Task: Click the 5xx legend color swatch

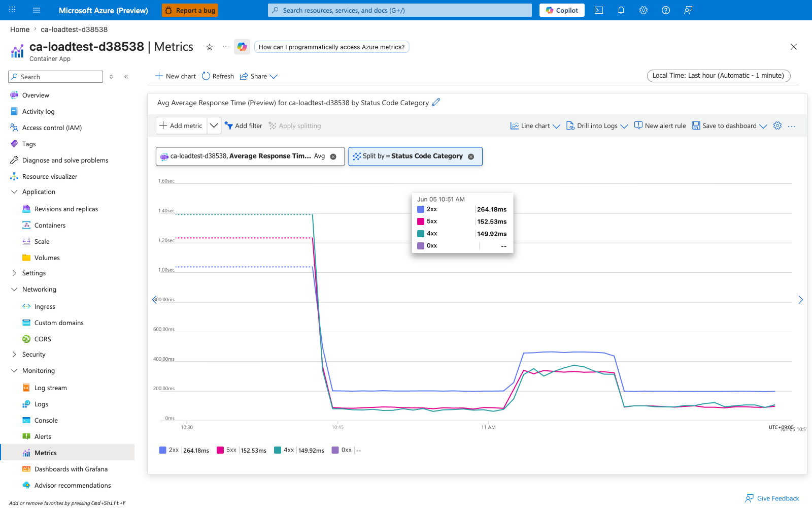Action: [x=220, y=450]
